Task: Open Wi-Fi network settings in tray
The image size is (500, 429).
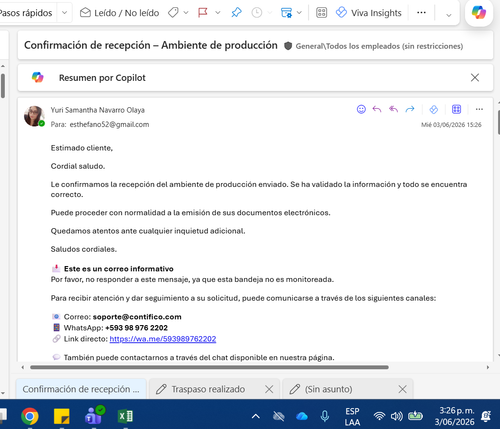Action: coord(379,416)
